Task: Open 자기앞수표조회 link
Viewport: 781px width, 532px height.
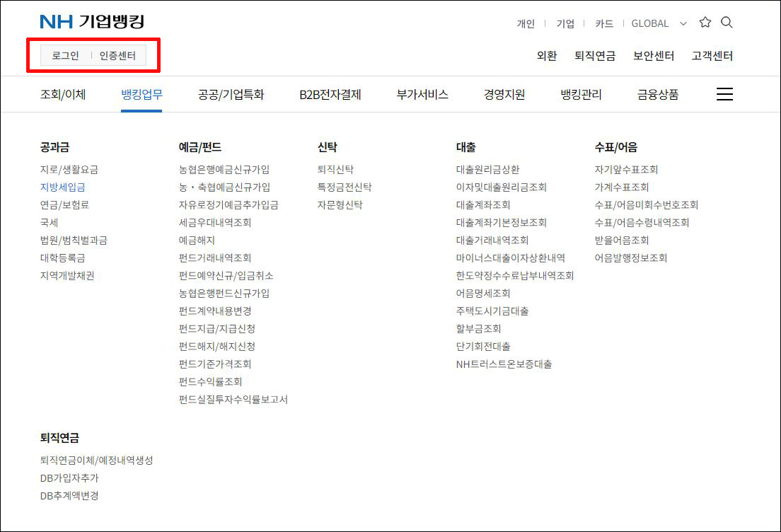Action: tap(627, 169)
